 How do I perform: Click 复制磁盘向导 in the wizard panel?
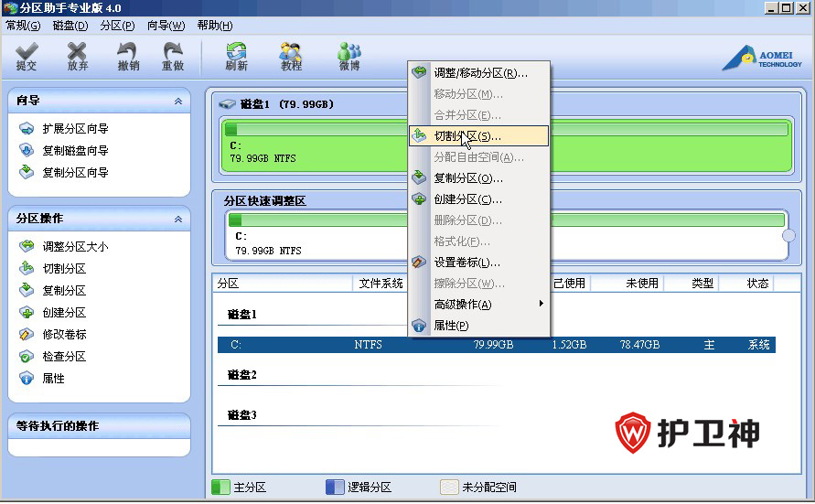tap(75, 151)
